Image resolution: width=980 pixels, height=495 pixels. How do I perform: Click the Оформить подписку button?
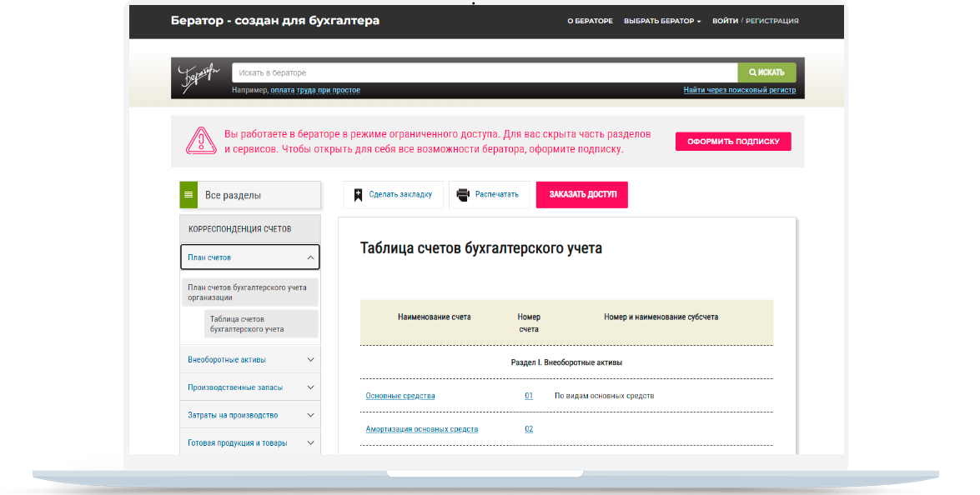coord(733,142)
